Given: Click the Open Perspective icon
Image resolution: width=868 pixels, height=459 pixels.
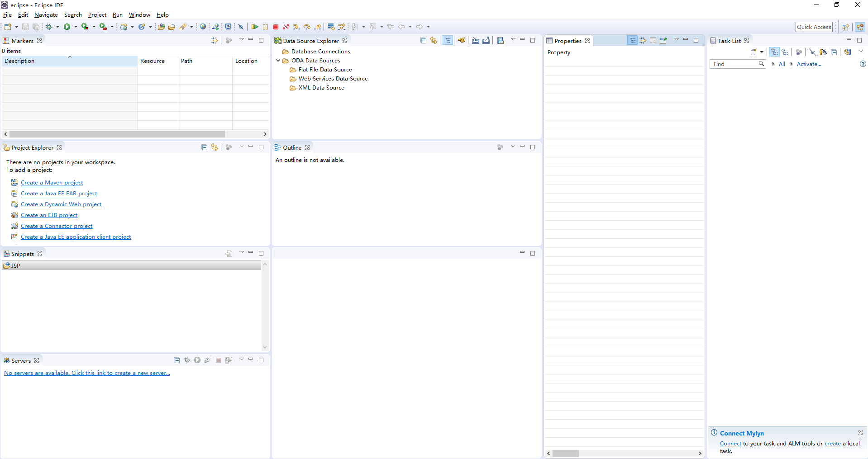Looking at the screenshot, I should point(845,27).
